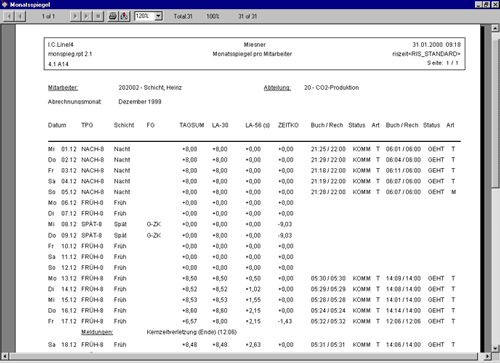Go to the first page of the report

point(9,16)
